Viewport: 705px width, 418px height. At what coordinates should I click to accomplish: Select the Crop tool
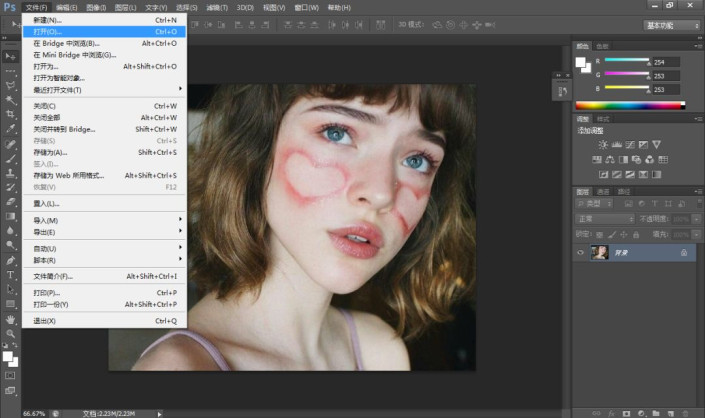coord(10,114)
